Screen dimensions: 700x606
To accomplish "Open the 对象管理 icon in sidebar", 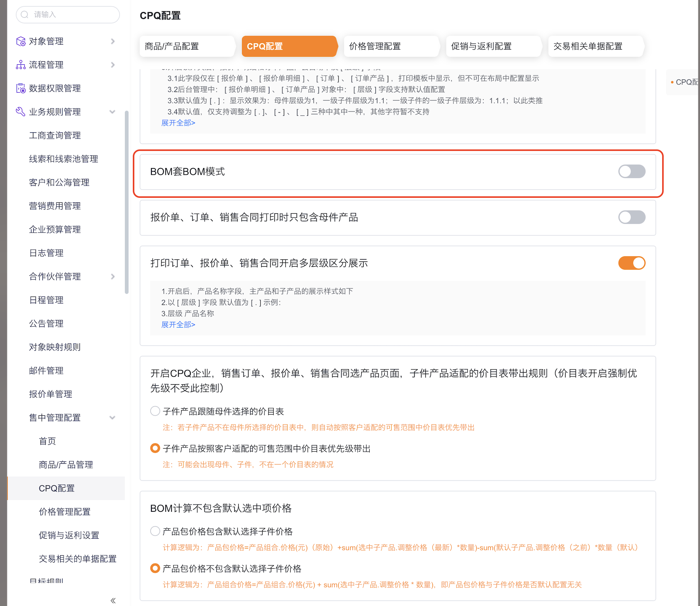I will click(20, 41).
